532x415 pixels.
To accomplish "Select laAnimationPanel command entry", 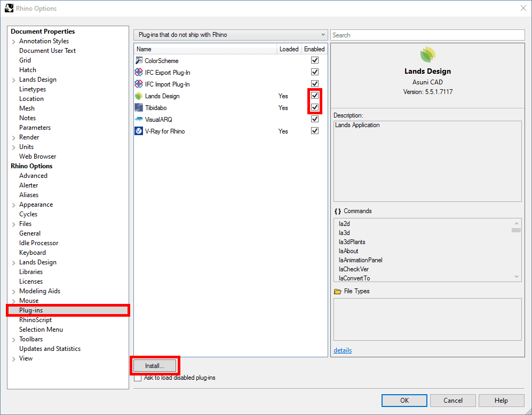I will [x=360, y=260].
